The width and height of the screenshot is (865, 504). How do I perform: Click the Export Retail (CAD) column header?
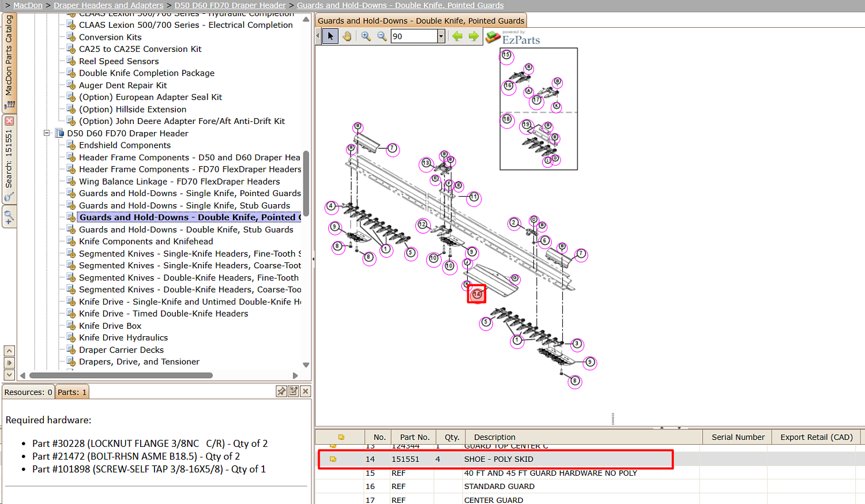coord(817,437)
